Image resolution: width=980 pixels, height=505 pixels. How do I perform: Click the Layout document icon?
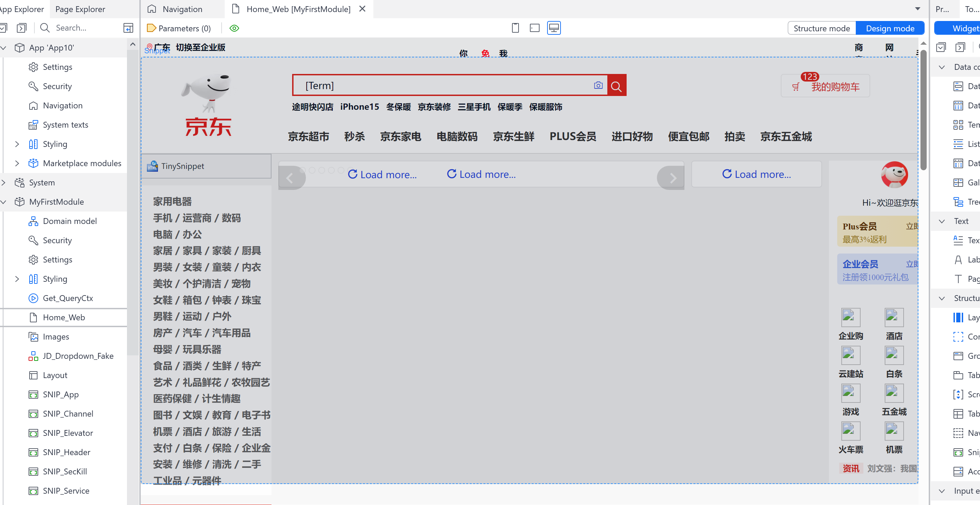(33, 375)
